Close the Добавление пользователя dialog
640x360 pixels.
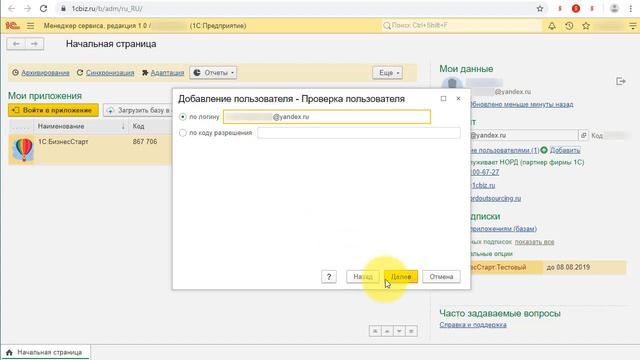[458, 98]
